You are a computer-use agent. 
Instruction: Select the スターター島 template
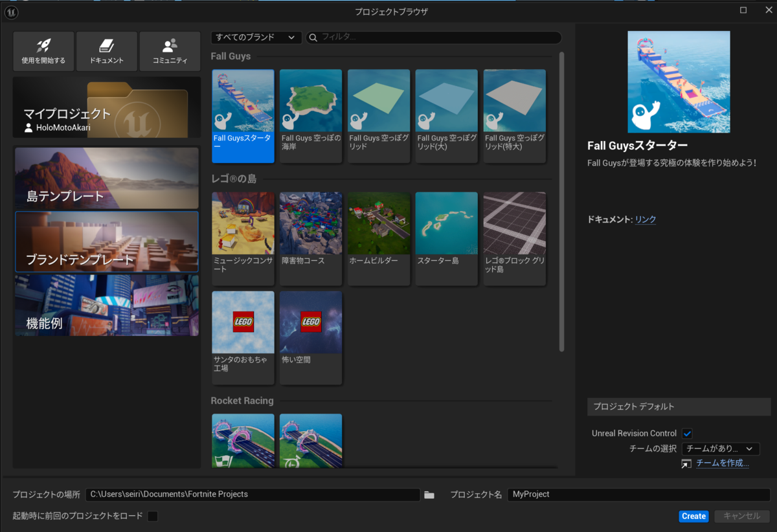(x=447, y=239)
